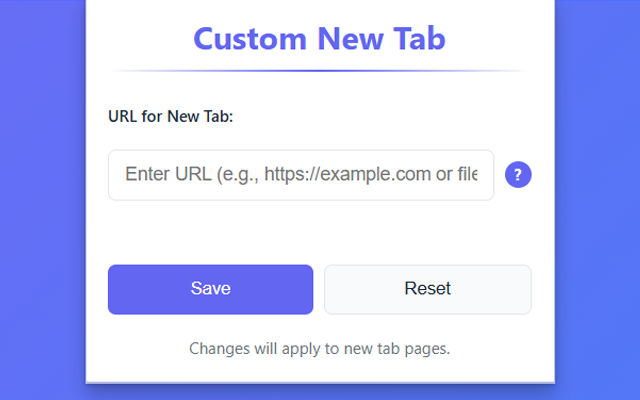This screenshot has height=400, width=640.
Task: Focus the URL for New Tab input
Action: pyautogui.click(x=300, y=175)
